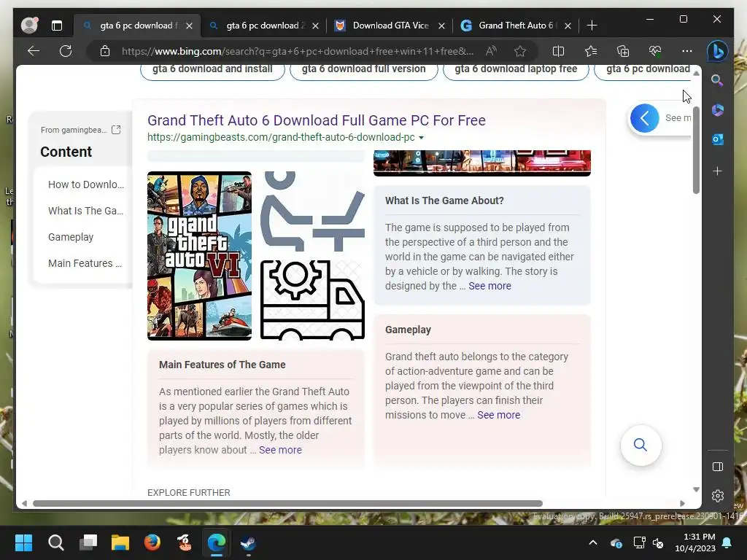Image resolution: width=747 pixels, height=560 pixels.
Task: Open the Bing Copilot sidebar button
Action: pos(718,51)
